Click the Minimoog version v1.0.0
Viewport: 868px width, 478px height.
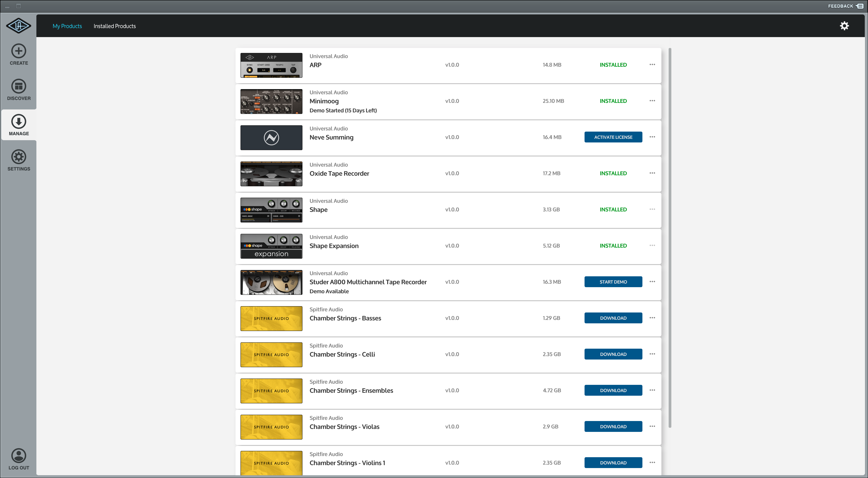click(x=452, y=101)
